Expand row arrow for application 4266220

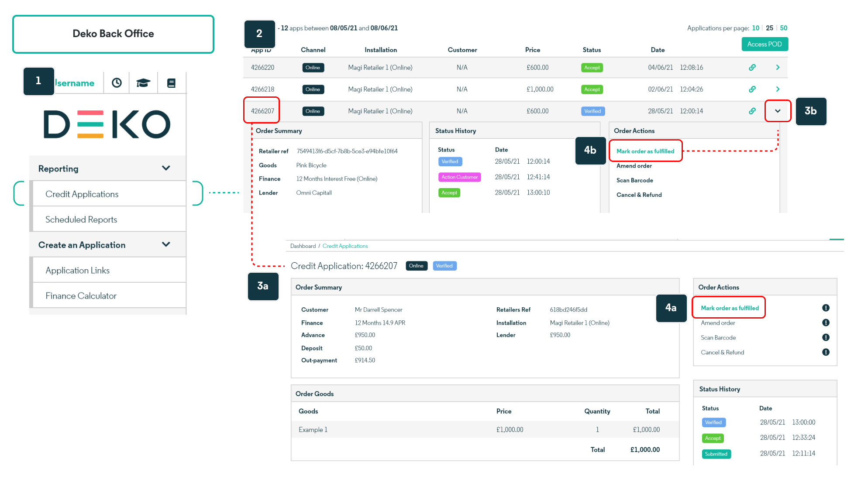coord(778,68)
